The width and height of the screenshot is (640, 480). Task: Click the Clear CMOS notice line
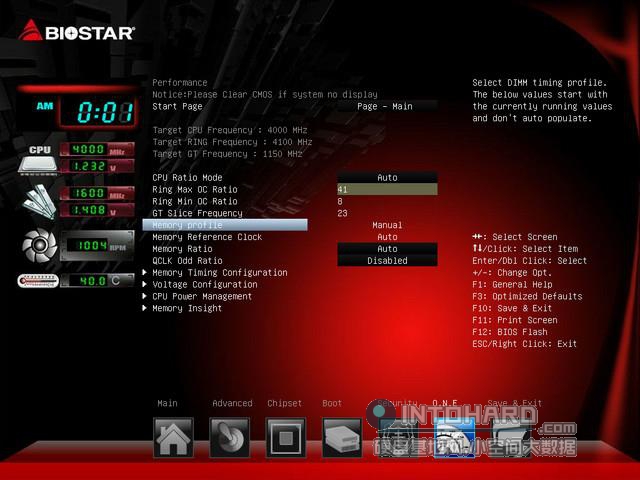click(x=265, y=94)
